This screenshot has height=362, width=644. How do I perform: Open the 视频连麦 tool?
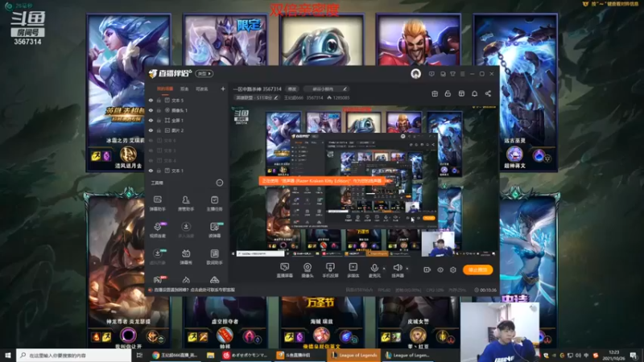coord(157,230)
